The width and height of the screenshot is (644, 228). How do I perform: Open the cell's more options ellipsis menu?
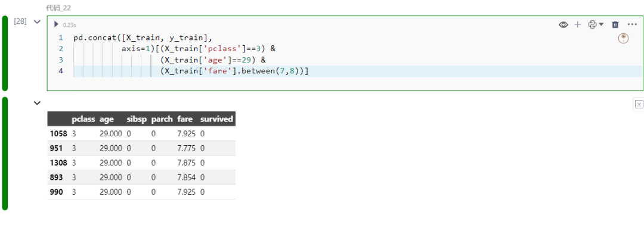tap(631, 24)
